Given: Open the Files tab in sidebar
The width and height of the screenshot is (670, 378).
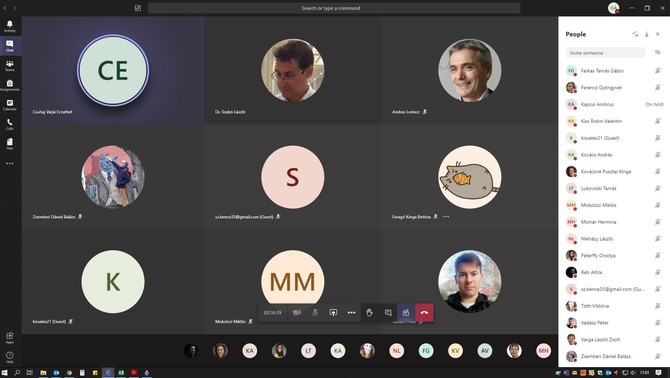Looking at the screenshot, I should (9, 144).
